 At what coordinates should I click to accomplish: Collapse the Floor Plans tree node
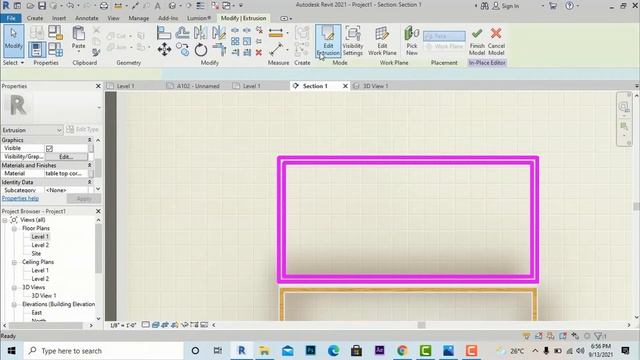[x=14, y=229]
